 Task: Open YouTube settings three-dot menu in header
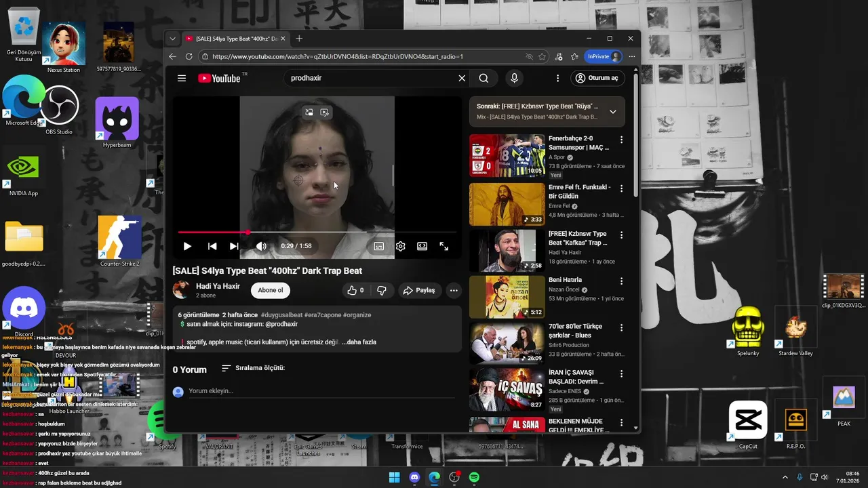(x=557, y=78)
